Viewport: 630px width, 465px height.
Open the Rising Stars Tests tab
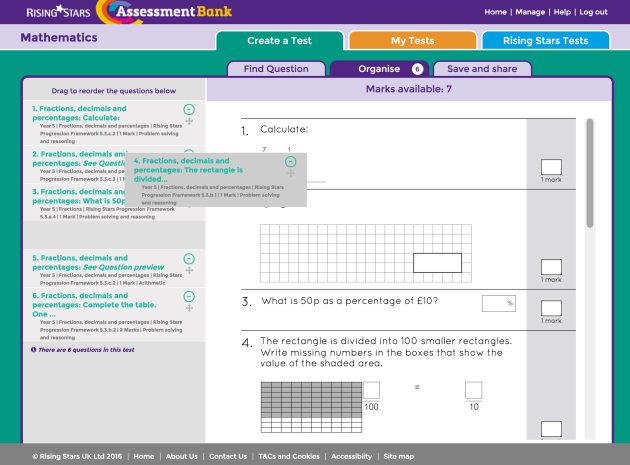546,41
